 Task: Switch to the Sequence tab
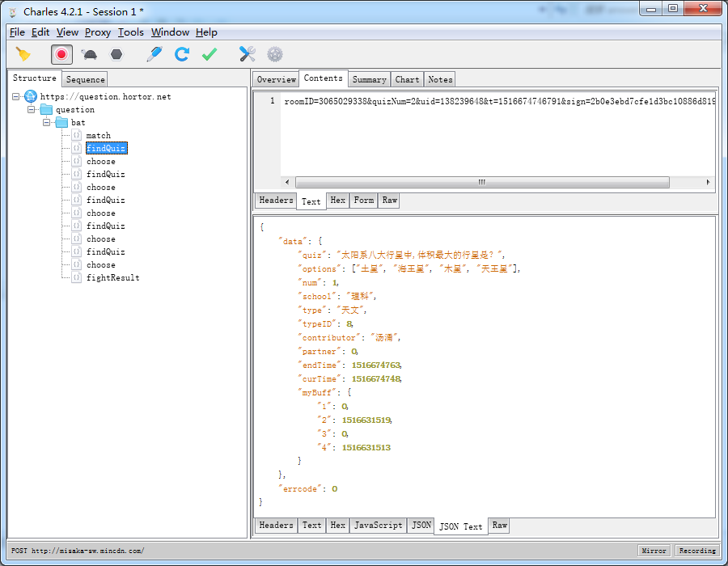tap(86, 79)
